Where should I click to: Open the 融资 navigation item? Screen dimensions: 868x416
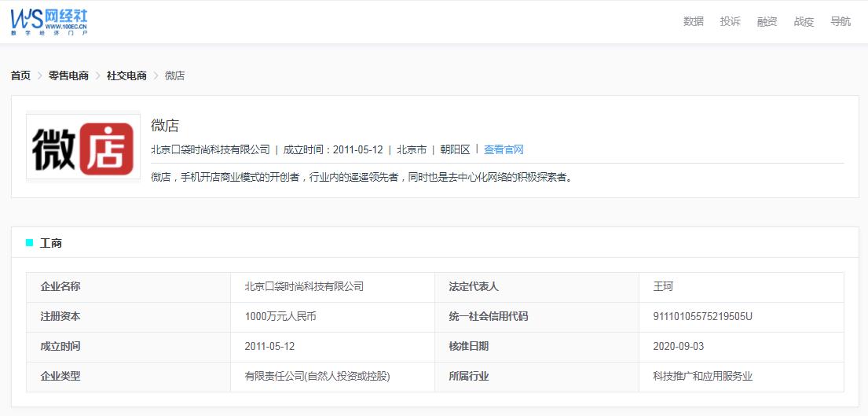(767, 21)
